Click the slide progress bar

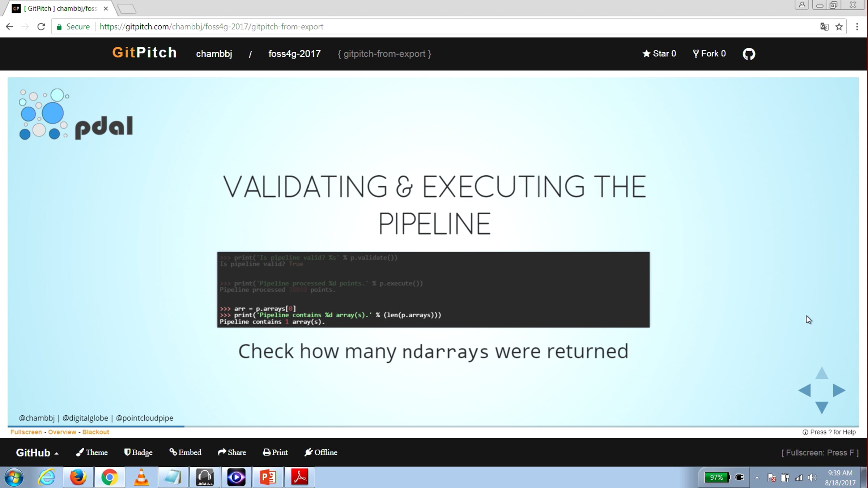(433, 427)
